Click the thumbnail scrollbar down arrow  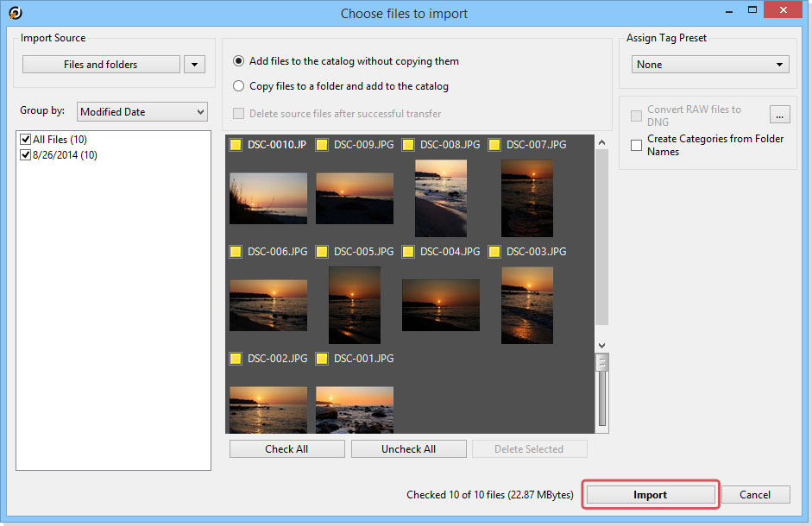[602, 345]
